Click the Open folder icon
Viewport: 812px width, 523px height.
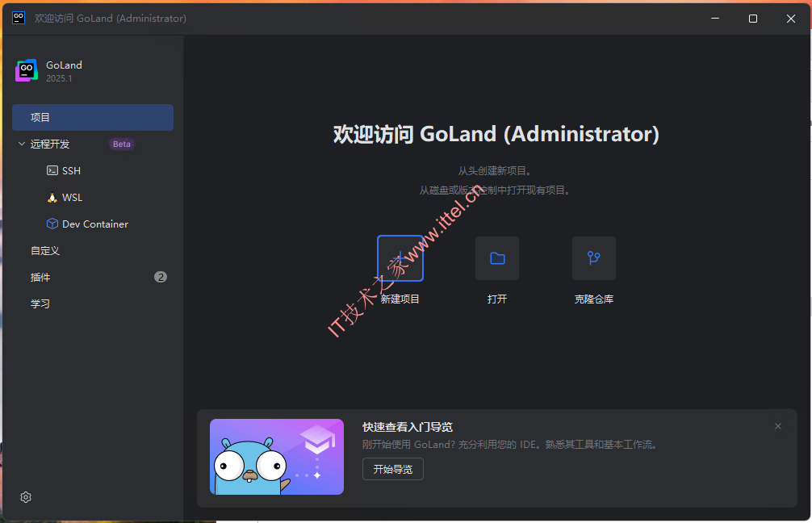(497, 258)
